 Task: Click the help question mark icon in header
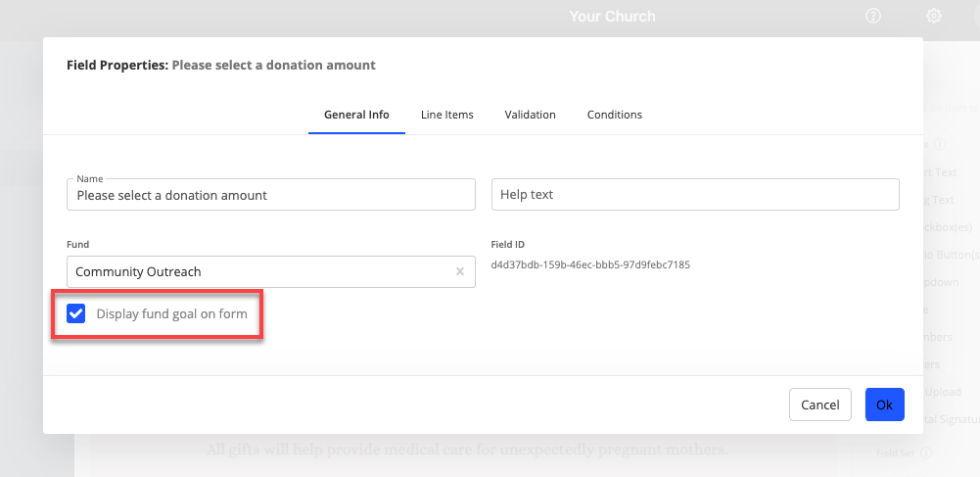point(873,17)
